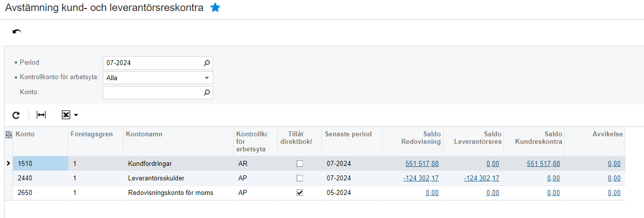644x218 pixels.
Task: Open the 551 517,88 Saldo Redovisning link
Action: (x=422, y=163)
